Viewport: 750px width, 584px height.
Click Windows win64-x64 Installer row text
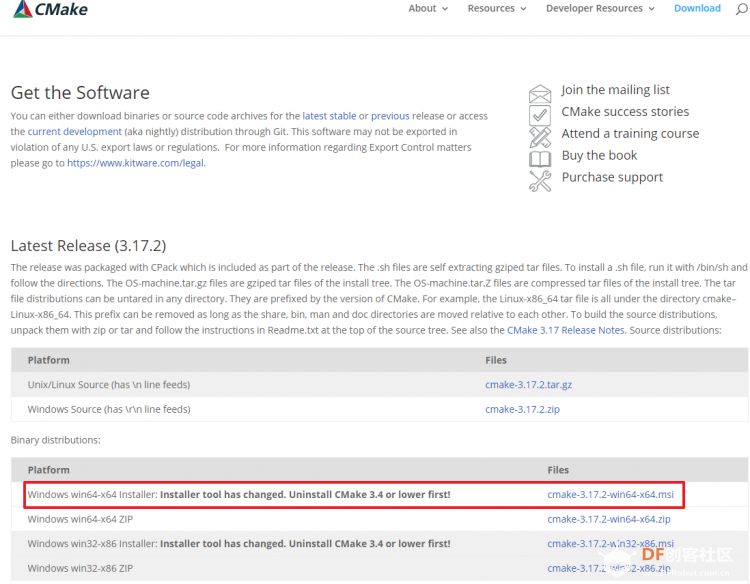pyautogui.click(x=239, y=495)
